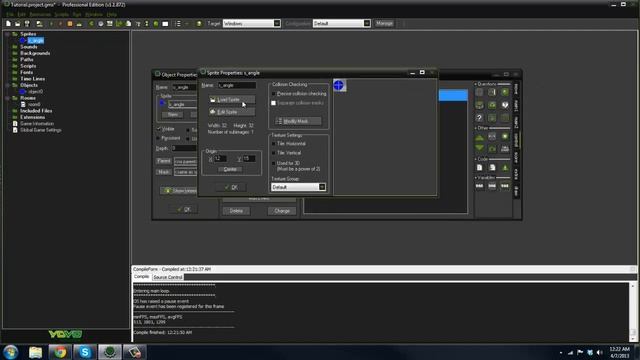Click the blue circle sprite preview thumbnail
This screenshot has height=360, width=640.
[339, 85]
